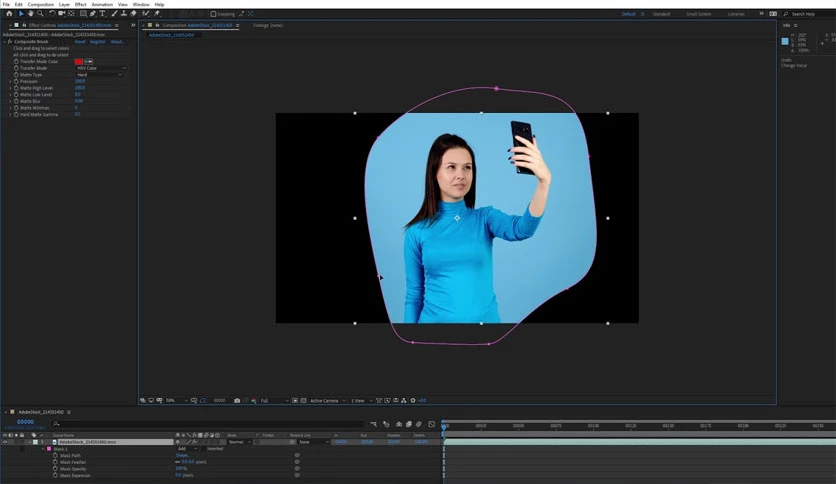
Task: Open the Effect menu
Action: click(x=81, y=4)
